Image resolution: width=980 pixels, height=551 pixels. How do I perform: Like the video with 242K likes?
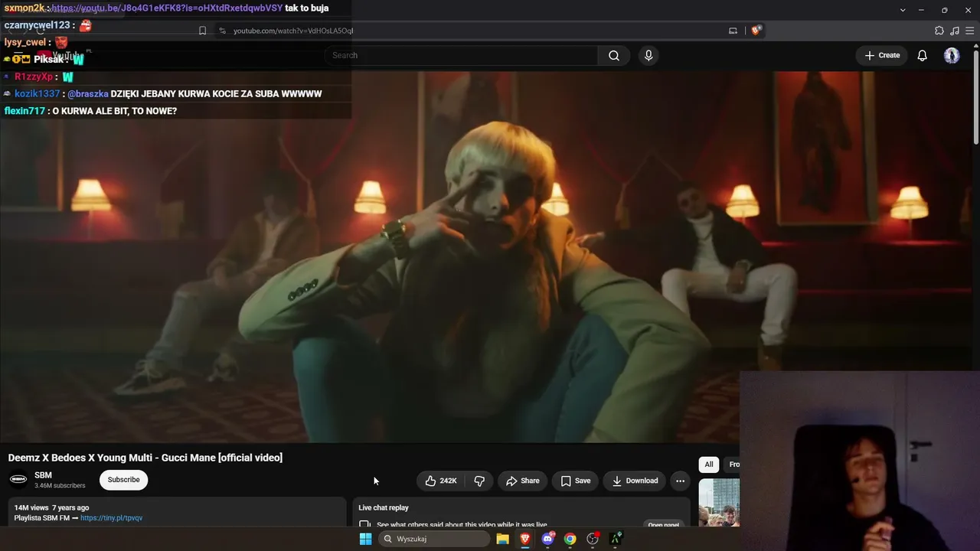(x=441, y=481)
